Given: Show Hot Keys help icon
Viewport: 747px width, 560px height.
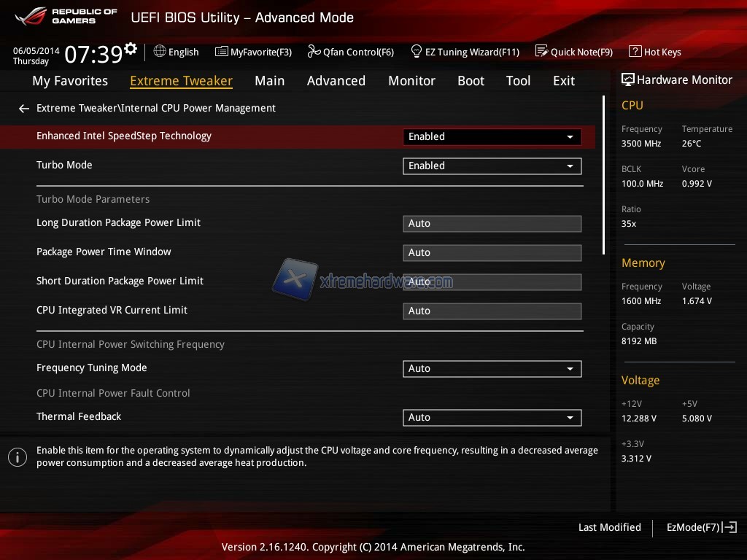Looking at the screenshot, I should click(x=635, y=52).
